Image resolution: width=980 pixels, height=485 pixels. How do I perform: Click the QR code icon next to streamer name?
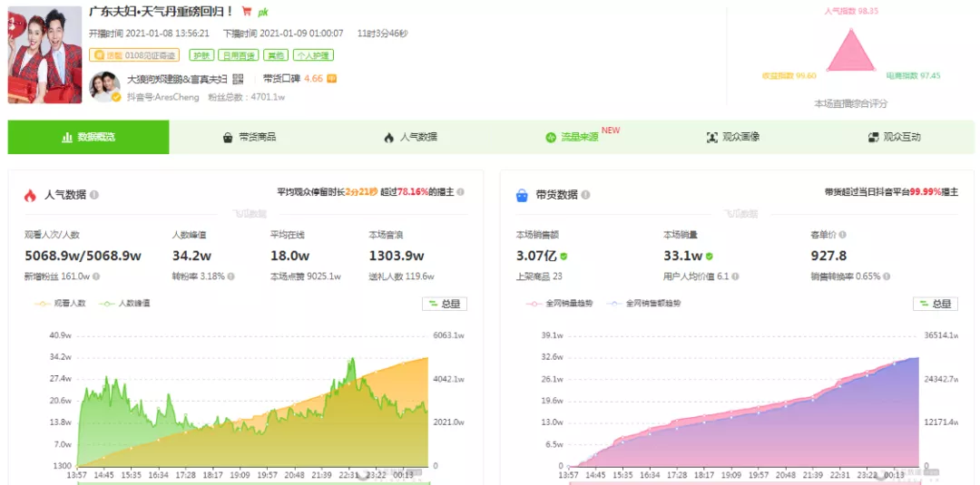coord(238,79)
